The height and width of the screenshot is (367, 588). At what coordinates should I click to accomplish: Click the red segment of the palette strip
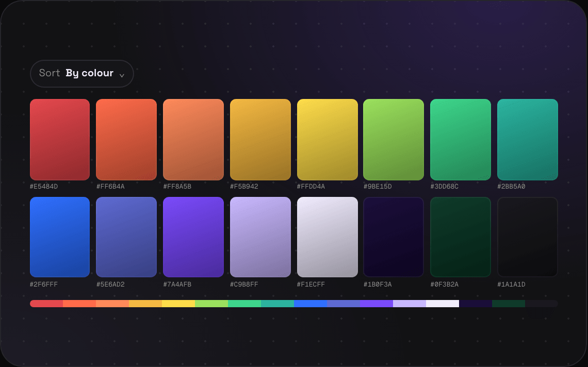(46, 304)
